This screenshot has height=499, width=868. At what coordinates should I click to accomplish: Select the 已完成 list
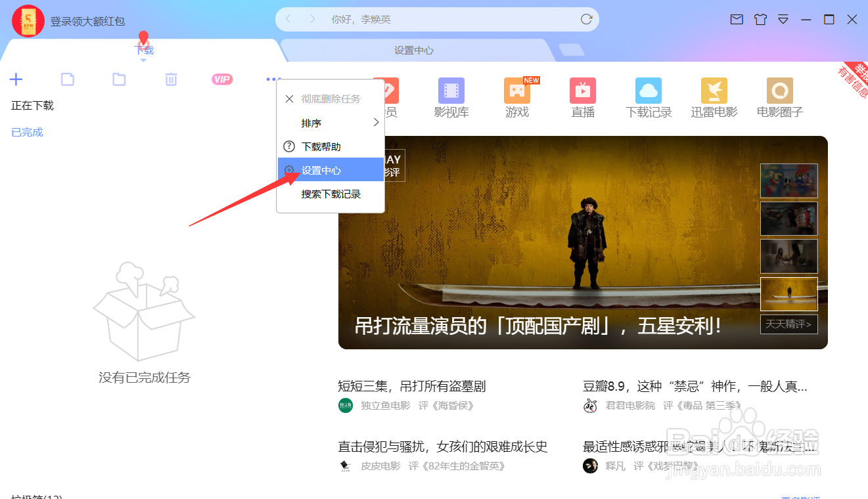coord(27,133)
